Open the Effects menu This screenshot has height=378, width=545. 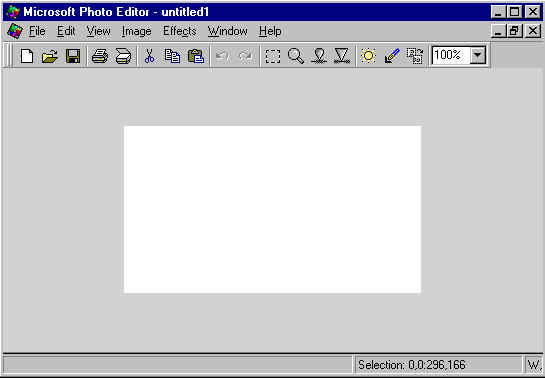coord(180,31)
